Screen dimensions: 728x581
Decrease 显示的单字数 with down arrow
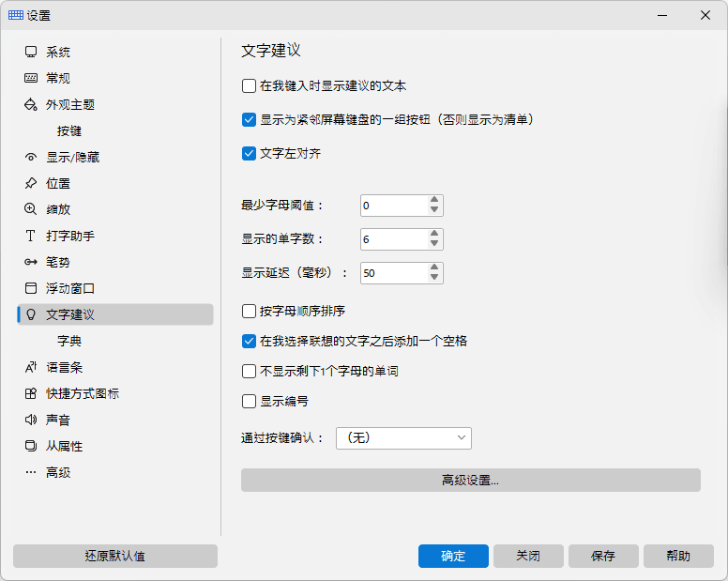click(x=434, y=244)
